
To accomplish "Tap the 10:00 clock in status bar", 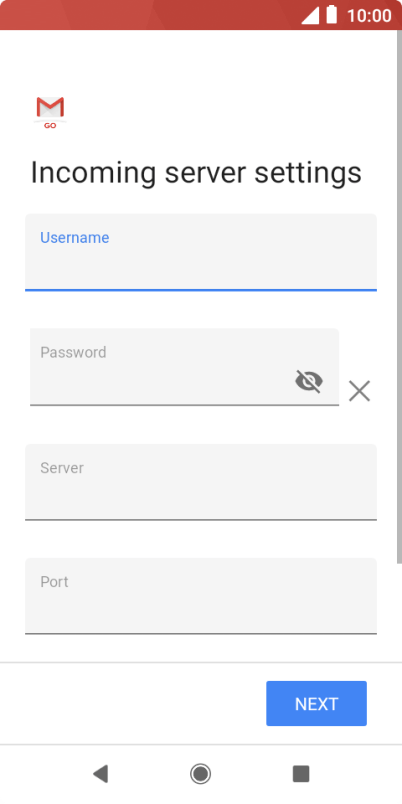I will pyautogui.click(x=369, y=16).
